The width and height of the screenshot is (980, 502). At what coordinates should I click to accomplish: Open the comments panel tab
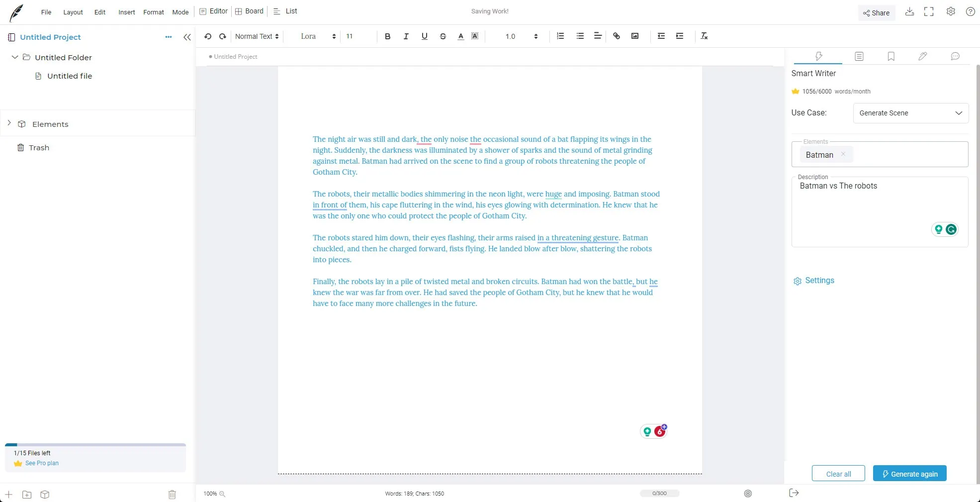click(955, 56)
